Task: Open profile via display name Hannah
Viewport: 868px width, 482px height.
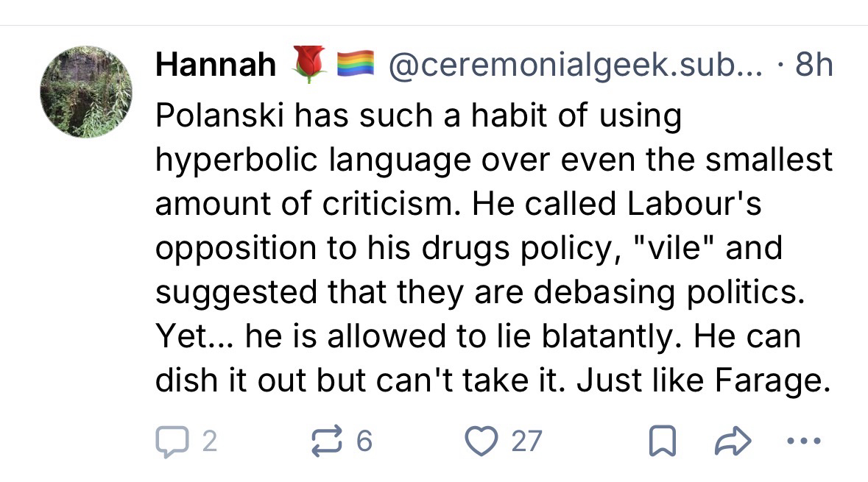Action: 215,66
